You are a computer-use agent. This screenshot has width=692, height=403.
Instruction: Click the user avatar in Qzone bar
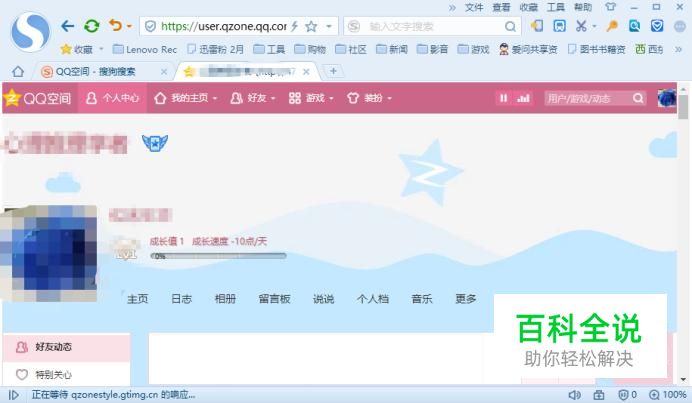pyautogui.click(x=666, y=98)
